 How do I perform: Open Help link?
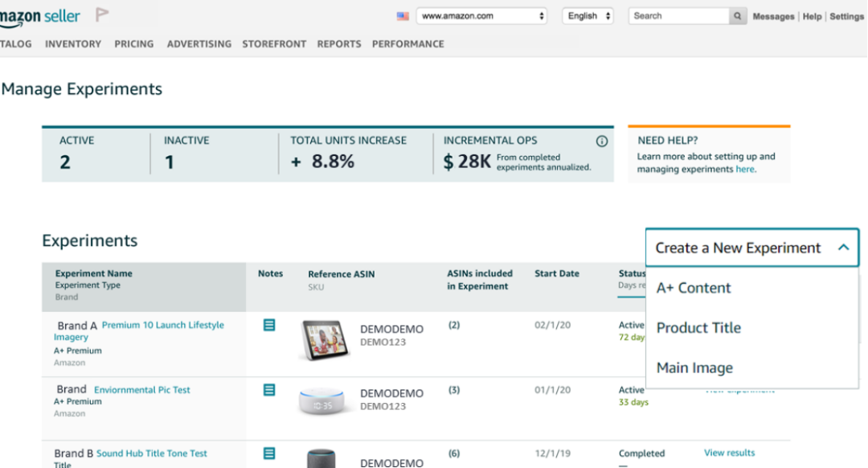[812, 17]
